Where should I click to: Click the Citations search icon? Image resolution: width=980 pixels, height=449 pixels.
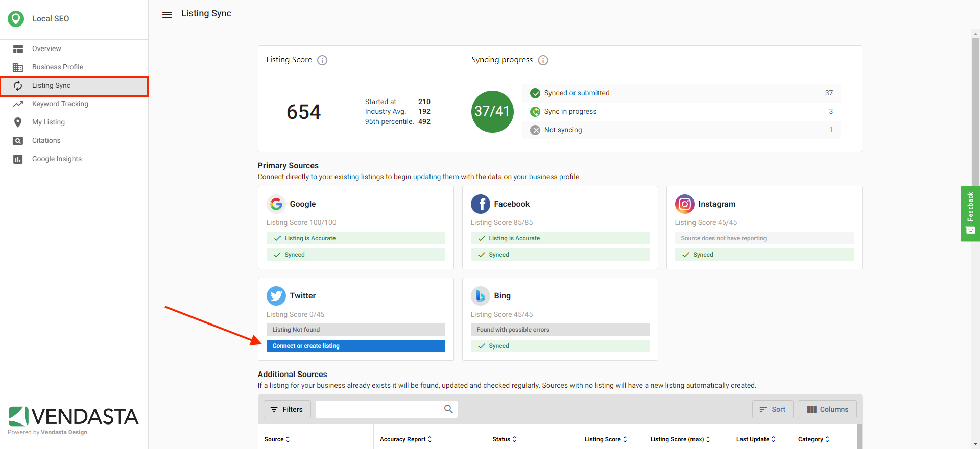pos(18,141)
